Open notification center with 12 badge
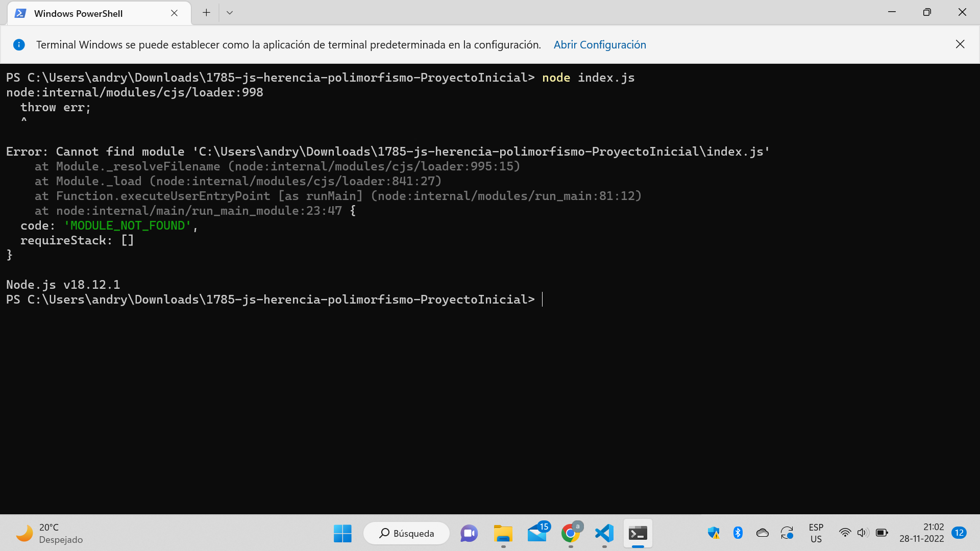 [x=959, y=533]
